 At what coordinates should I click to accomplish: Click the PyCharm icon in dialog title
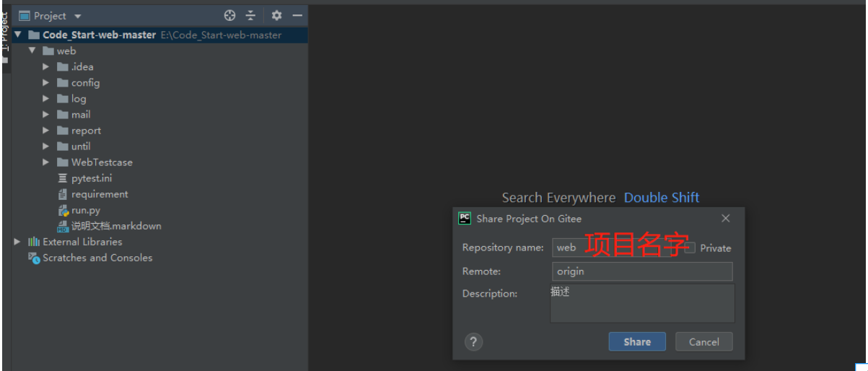[465, 218]
